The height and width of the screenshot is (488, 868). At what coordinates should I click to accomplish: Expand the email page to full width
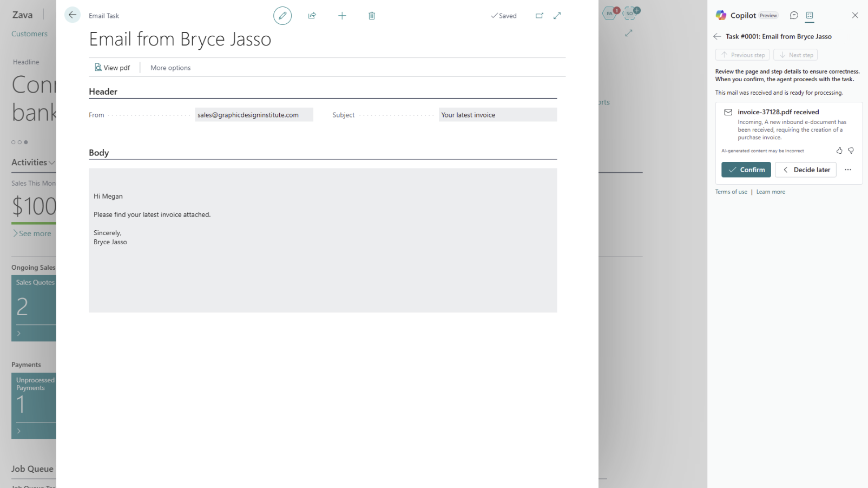[557, 16]
